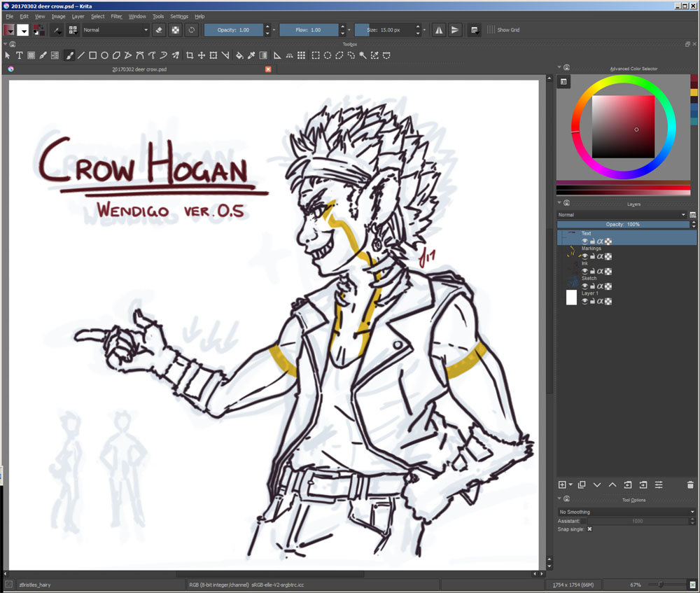Open the Settings menu
This screenshot has height=593, width=700.
(x=179, y=17)
